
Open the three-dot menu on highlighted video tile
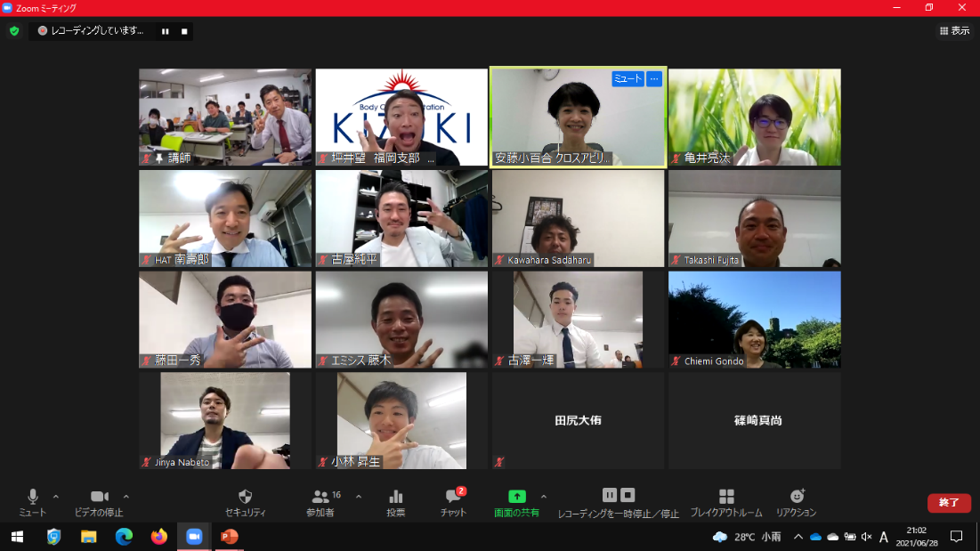654,79
